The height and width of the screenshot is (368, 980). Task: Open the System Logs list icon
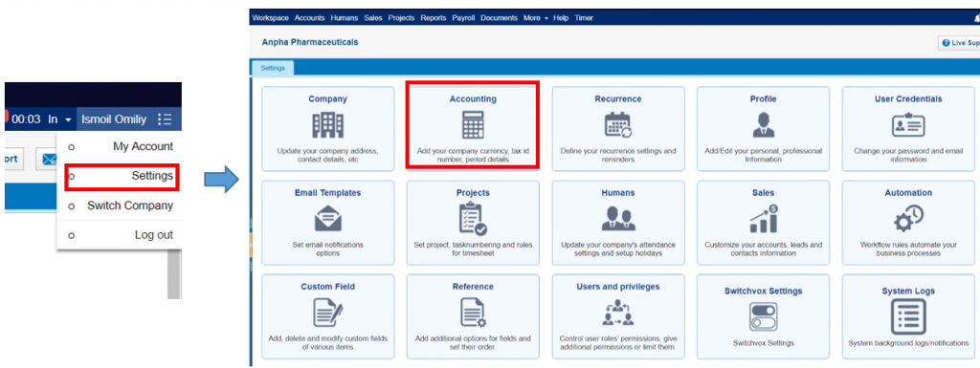click(908, 316)
